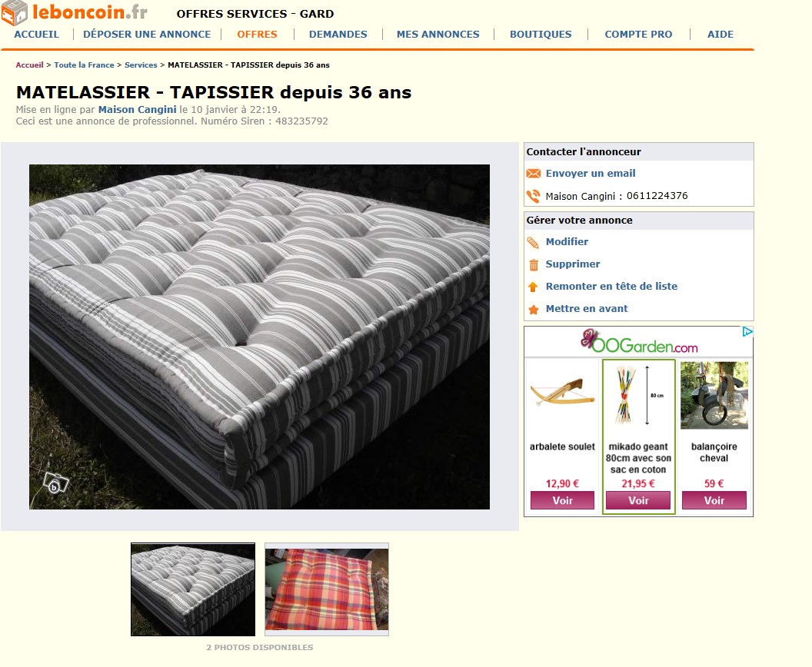The height and width of the screenshot is (667, 812).
Task: Click the envelope icon beside Envoyer un email
Action: tap(534, 174)
